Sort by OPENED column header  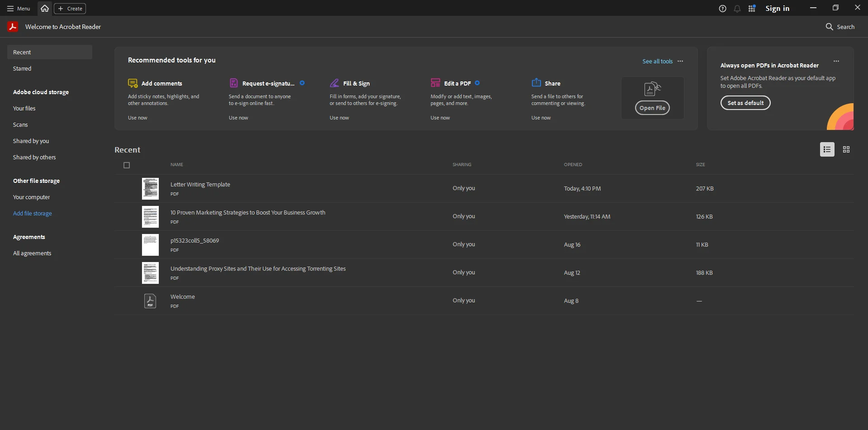coord(573,165)
